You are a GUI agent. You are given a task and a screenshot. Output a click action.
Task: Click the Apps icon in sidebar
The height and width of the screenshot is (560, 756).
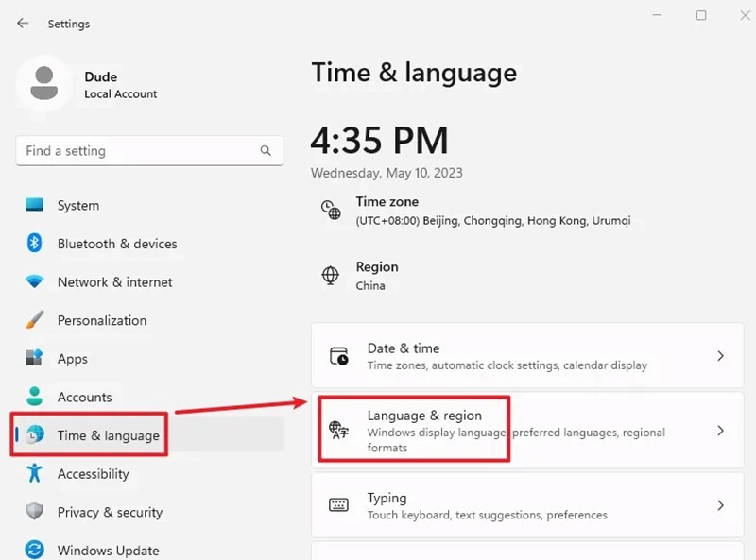coord(34,358)
